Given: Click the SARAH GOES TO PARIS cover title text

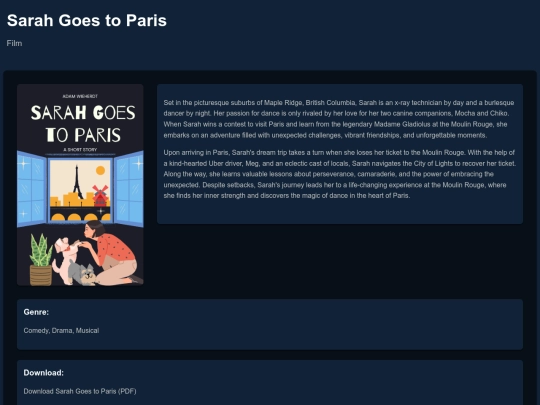Looking at the screenshot, I should [x=83, y=124].
